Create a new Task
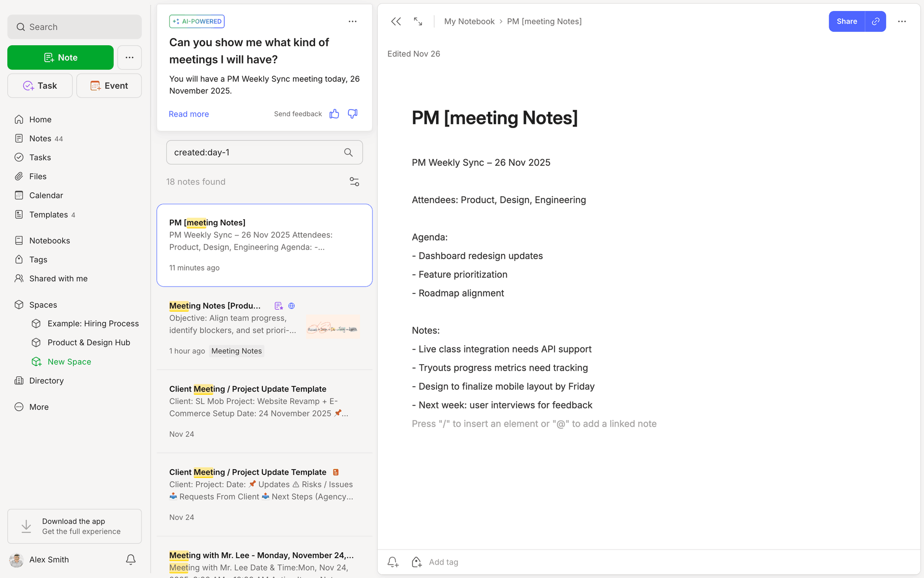924x578 pixels. pyautogui.click(x=40, y=86)
